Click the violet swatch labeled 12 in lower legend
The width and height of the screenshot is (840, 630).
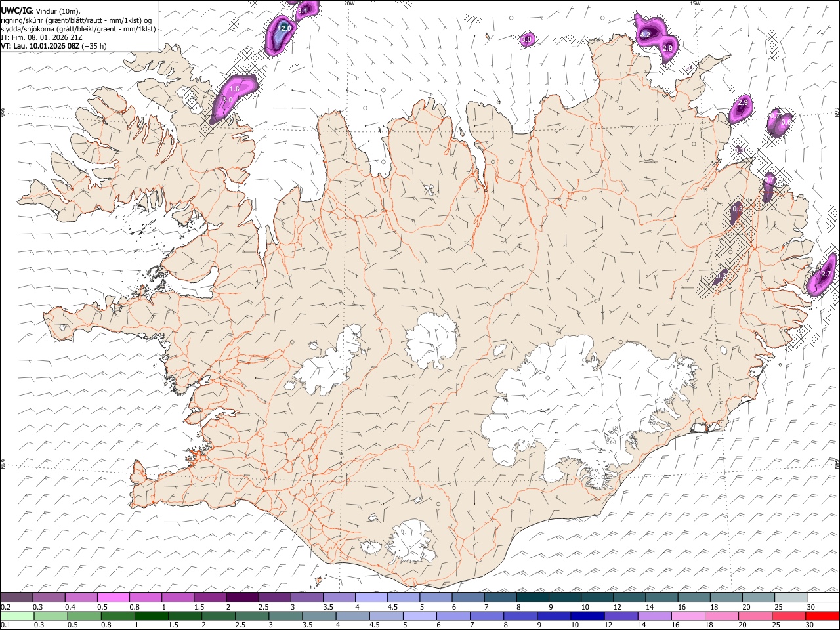coord(621,616)
